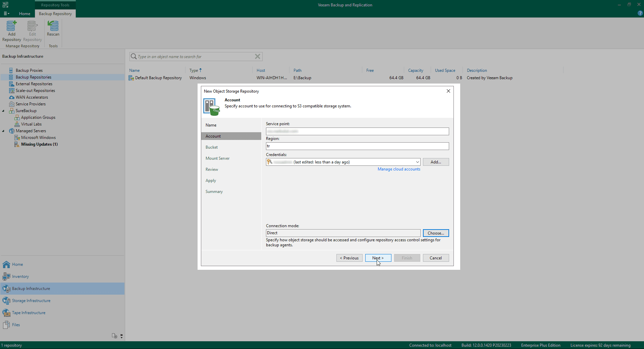The image size is (644, 349).
Task: Collapse the Managed Servers tree node
Action: coord(3,131)
